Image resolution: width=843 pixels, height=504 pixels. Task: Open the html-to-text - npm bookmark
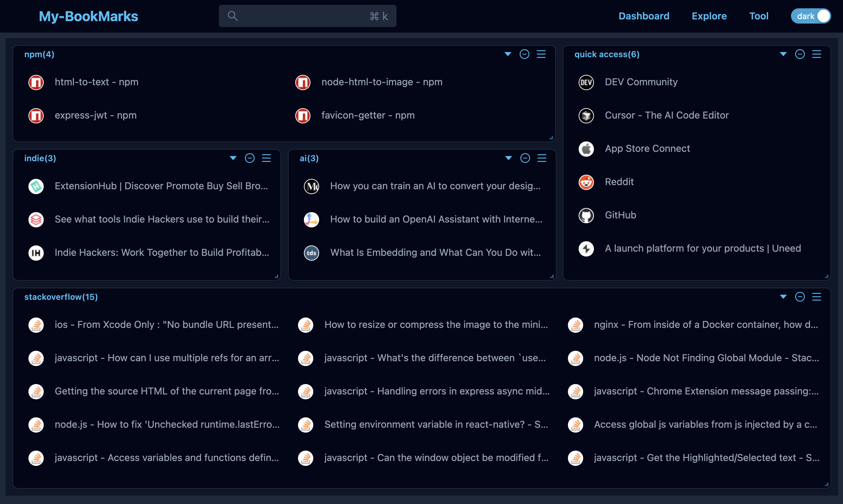coord(96,82)
